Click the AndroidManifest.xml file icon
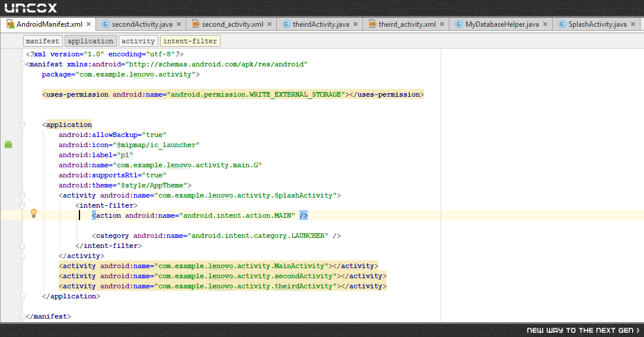Image resolution: width=644 pixels, height=337 pixels. 10,24
